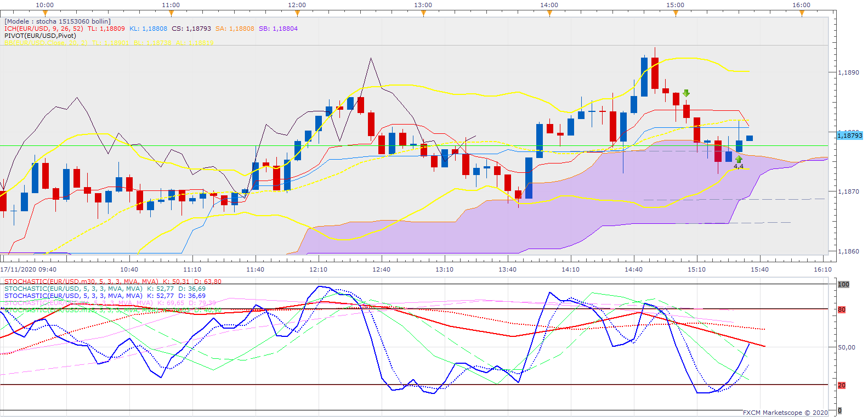Select the ICH(EUR/USD, 9, 26, 52) indicator label
Viewport: 868px width, 417px height.
coord(44,29)
